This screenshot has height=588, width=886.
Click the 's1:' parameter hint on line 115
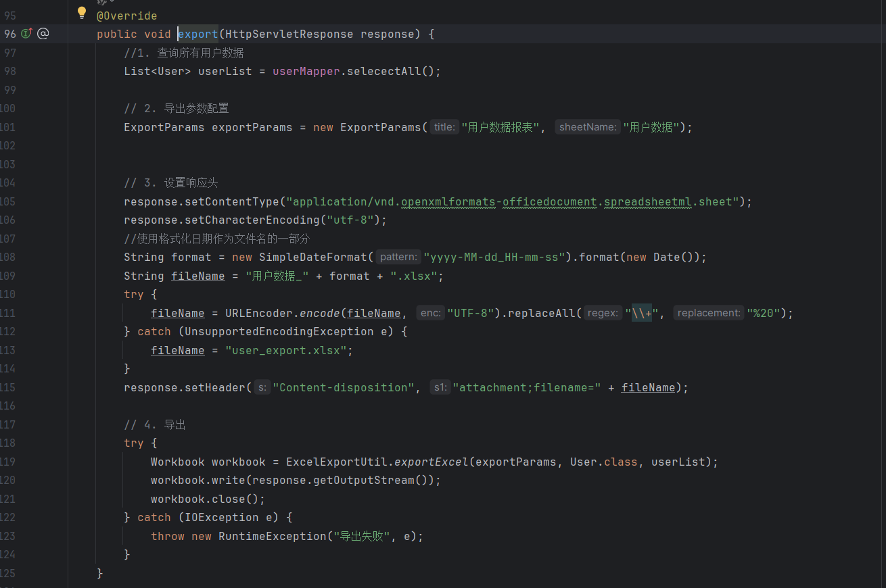coord(440,387)
